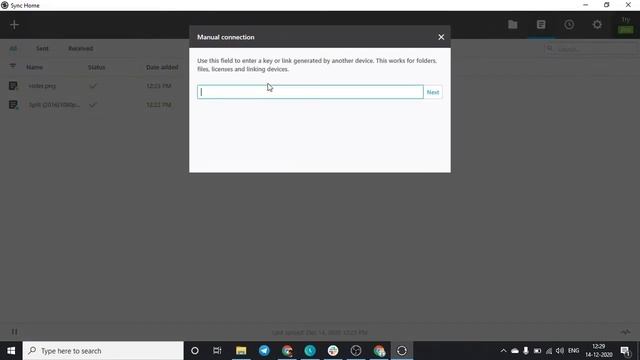Image resolution: width=640 pixels, height=360 pixels.
Task: Open the filter icon beside Name column
Action: [13, 66]
